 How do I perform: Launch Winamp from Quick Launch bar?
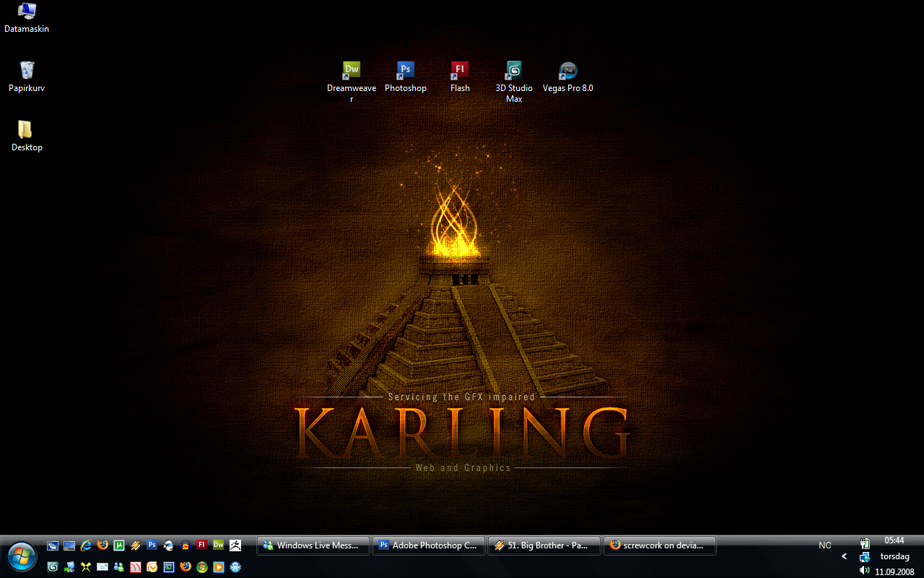pyautogui.click(x=136, y=545)
